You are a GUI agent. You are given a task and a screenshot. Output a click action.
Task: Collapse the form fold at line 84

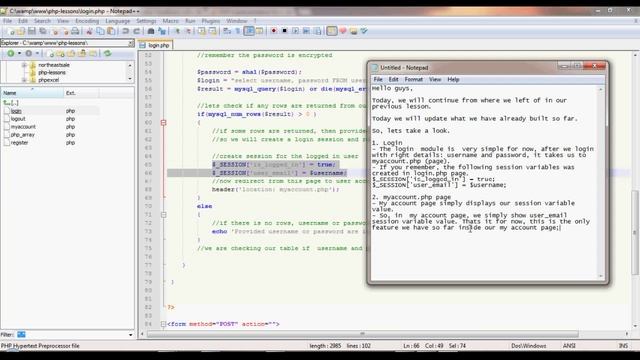point(163,324)
